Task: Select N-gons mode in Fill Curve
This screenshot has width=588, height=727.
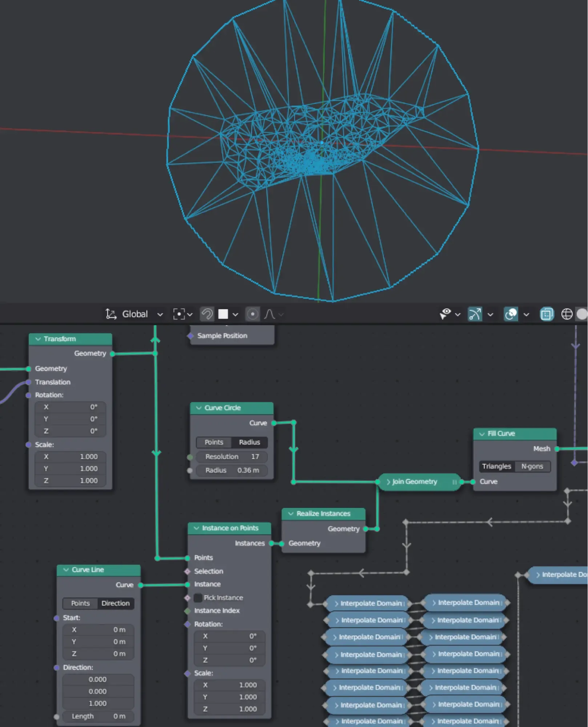Action: click(532, 466)
